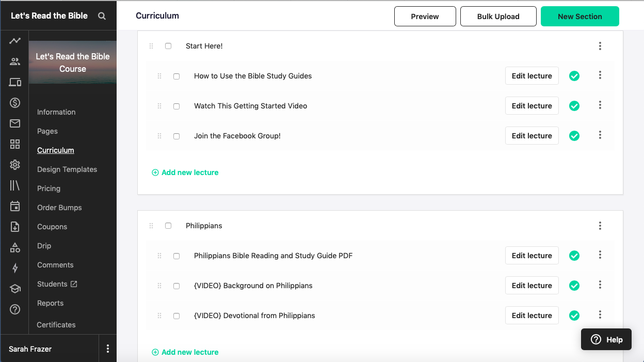This screenshot has height=362, width=644.
Task: Open Pages in the course menu
Action: (47, 131)
